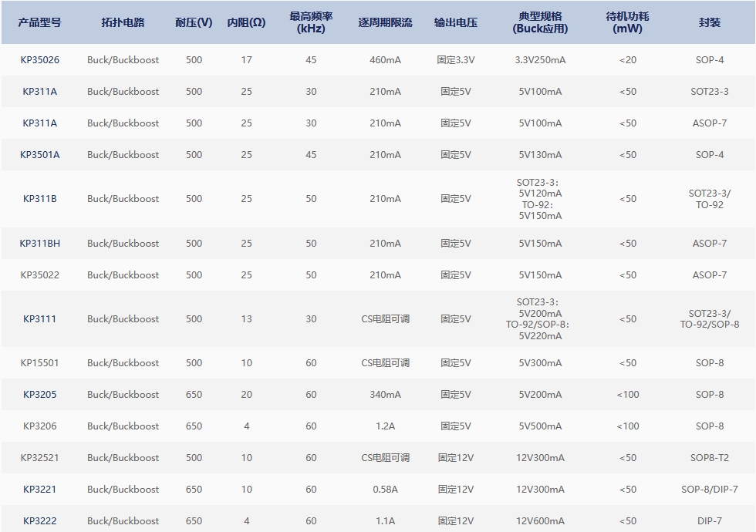Select the SOP-8/DIP-7 package cell
The image size is (756, 532).
tap(709, 489)
